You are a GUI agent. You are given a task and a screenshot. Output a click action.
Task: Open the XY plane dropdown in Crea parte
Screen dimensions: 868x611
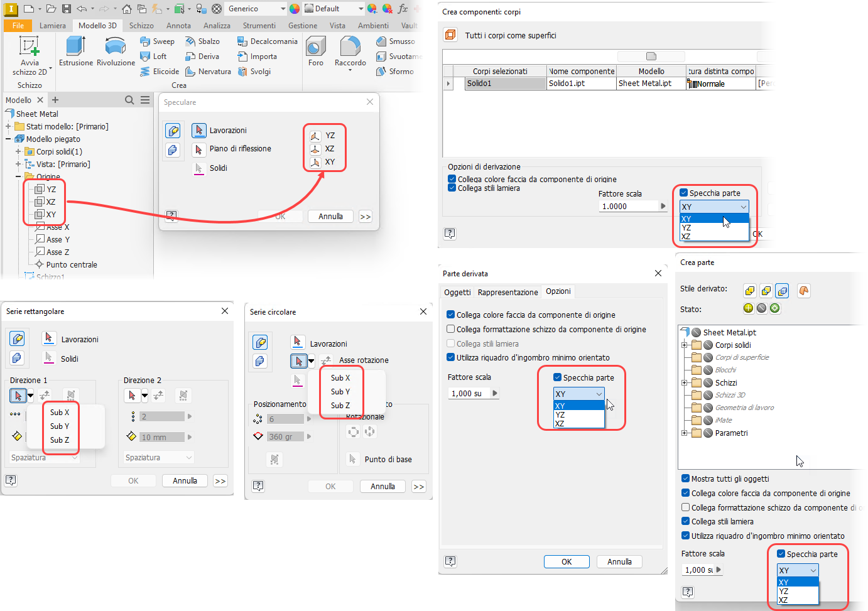[798, 570]
